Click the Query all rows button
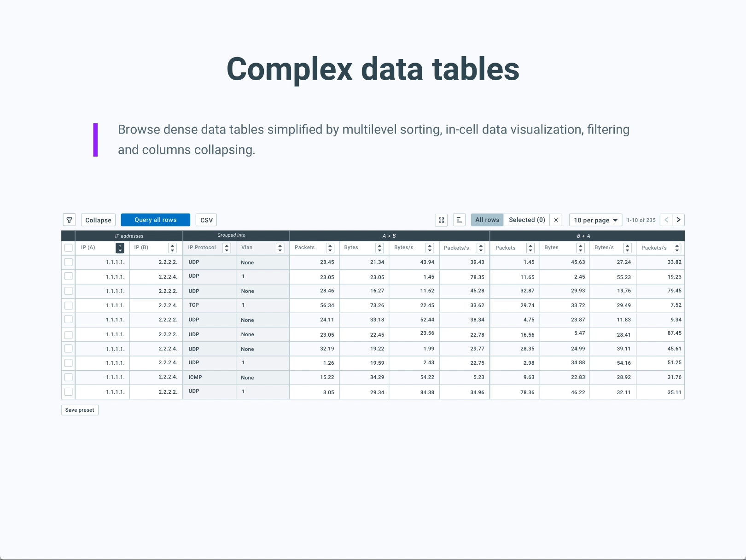This screenshot has height=560, width=746. 156,220
